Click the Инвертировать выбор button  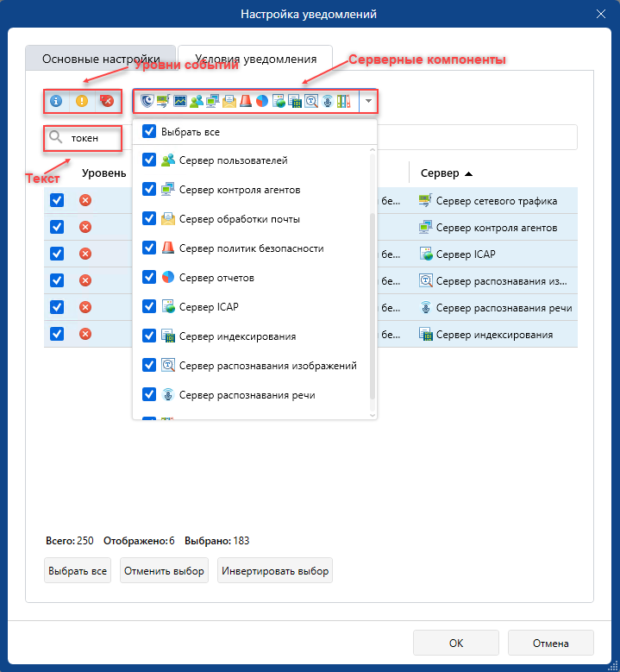[x=275, y=570]
